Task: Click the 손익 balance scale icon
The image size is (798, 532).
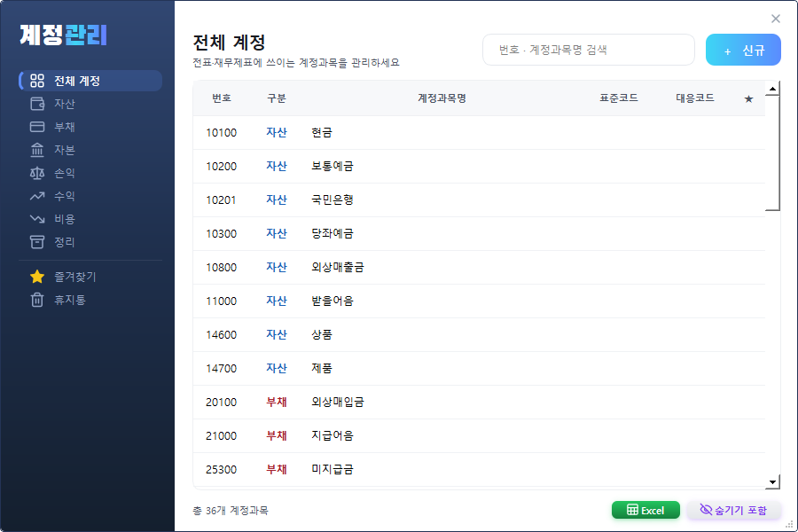Action: [x=37, y=173]
